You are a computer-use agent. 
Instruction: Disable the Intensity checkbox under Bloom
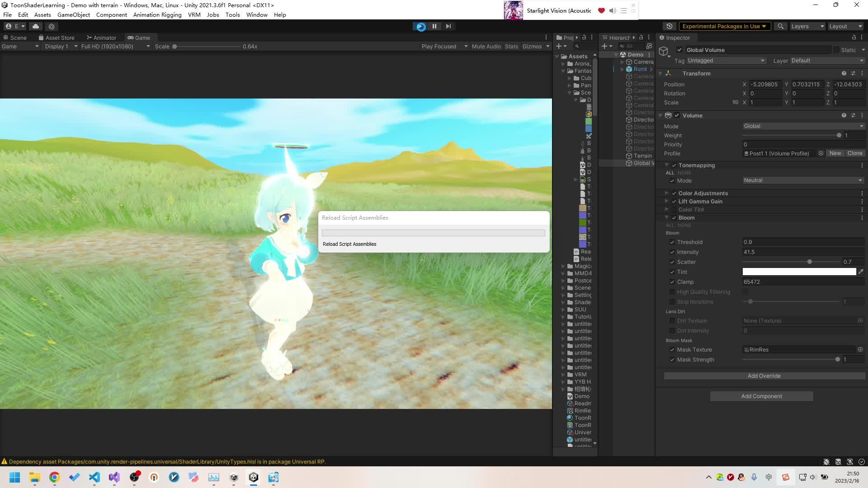[672, 252]
